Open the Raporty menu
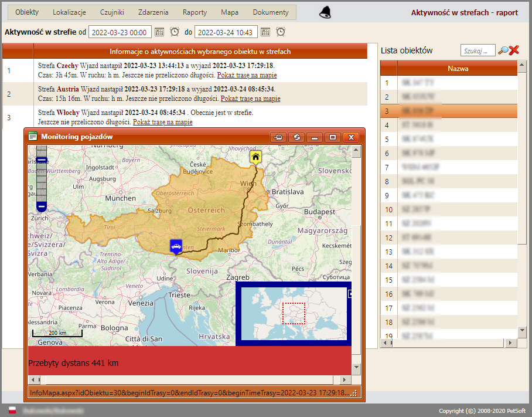 point(195,12)
